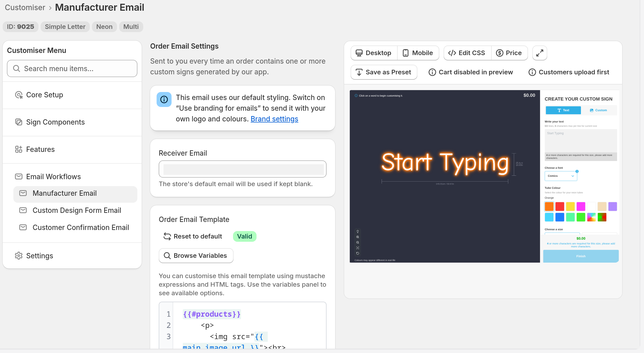Open the Price settings
Image resolution: width=644 pixels, height=353 pixels.
click(x=509, y=53)
